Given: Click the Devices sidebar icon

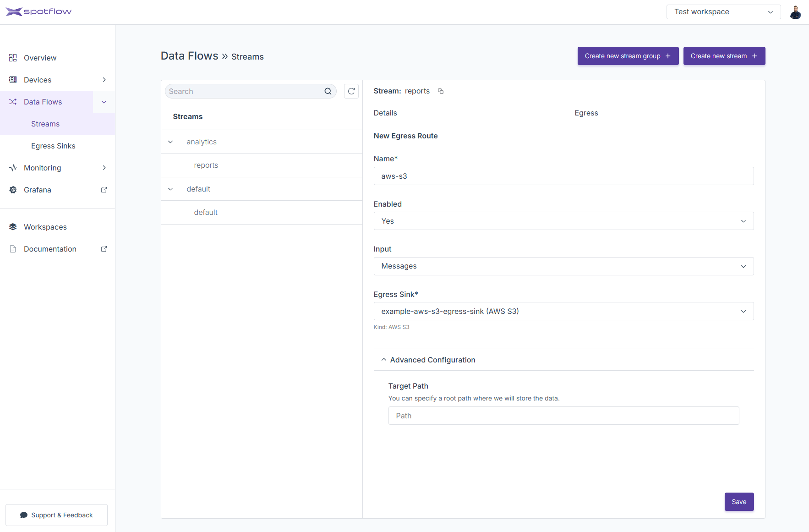Looking at the screenshot, I should (x=13, y=80).
